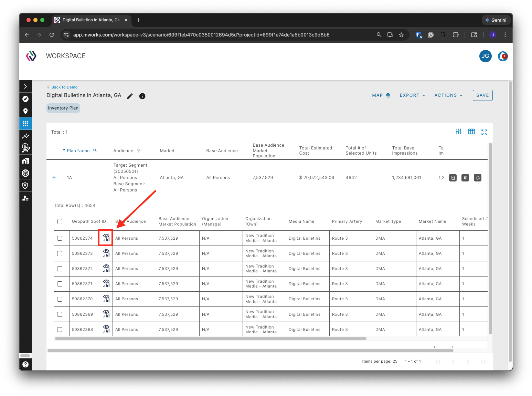The width and height of the screenshot is (532, 396).
Task: Open the building home icon in sidebar
Action: point(25,161)
